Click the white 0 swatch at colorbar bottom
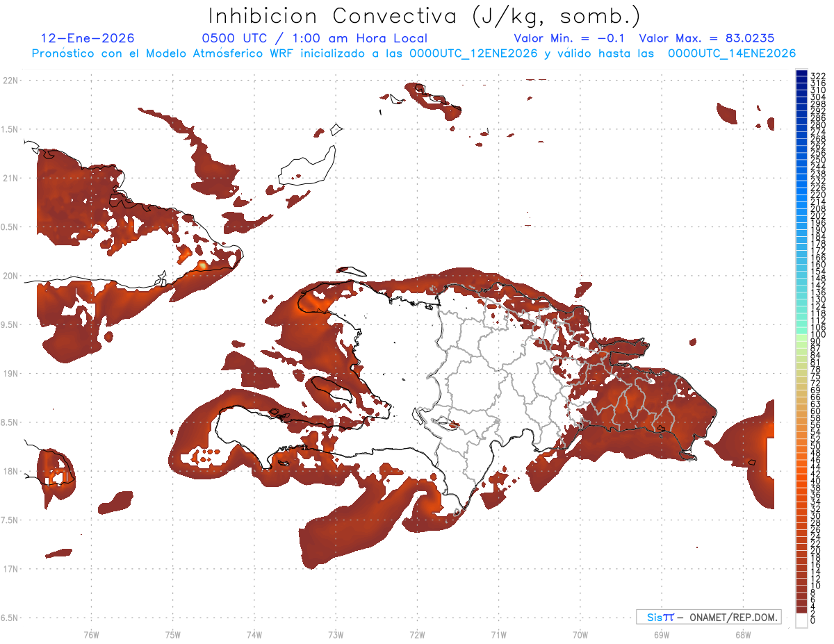This screenshot has width=834, height=644. tap(801, 620)
